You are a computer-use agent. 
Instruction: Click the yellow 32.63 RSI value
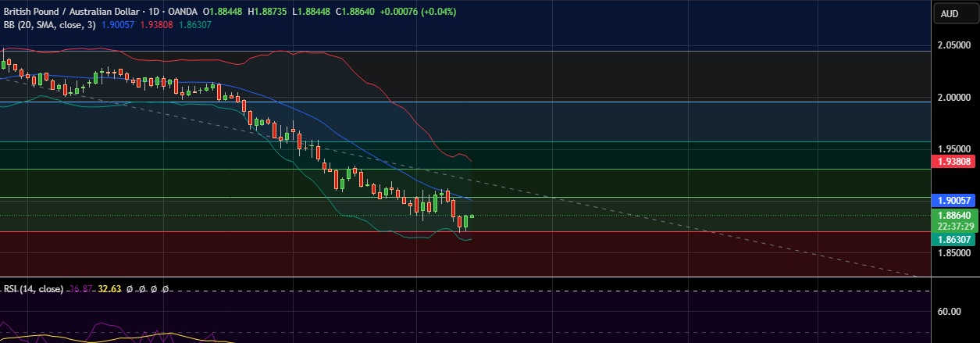coord(110,288)
